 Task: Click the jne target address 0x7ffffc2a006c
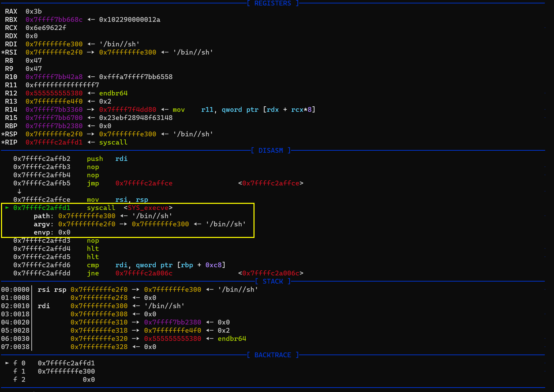[x=144, y=273]
